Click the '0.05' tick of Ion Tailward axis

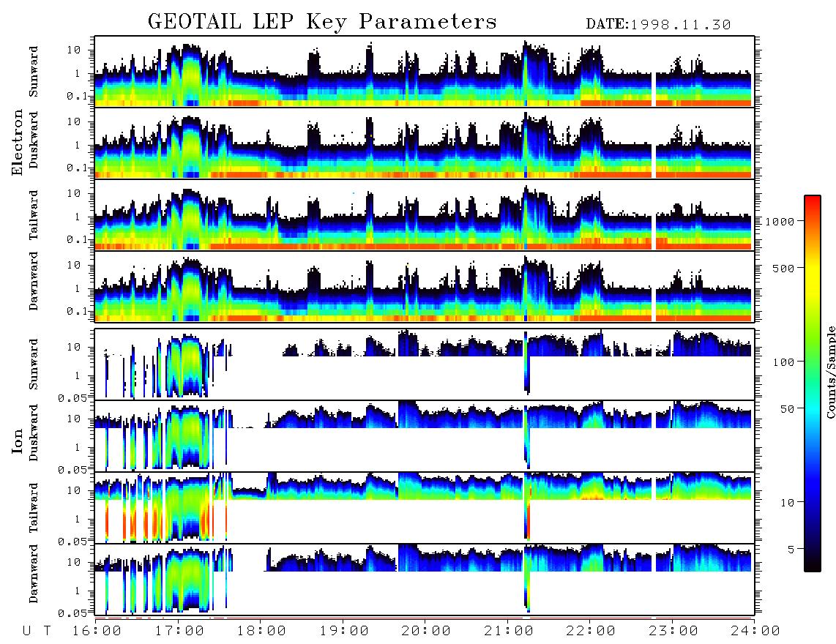point(72,541)
